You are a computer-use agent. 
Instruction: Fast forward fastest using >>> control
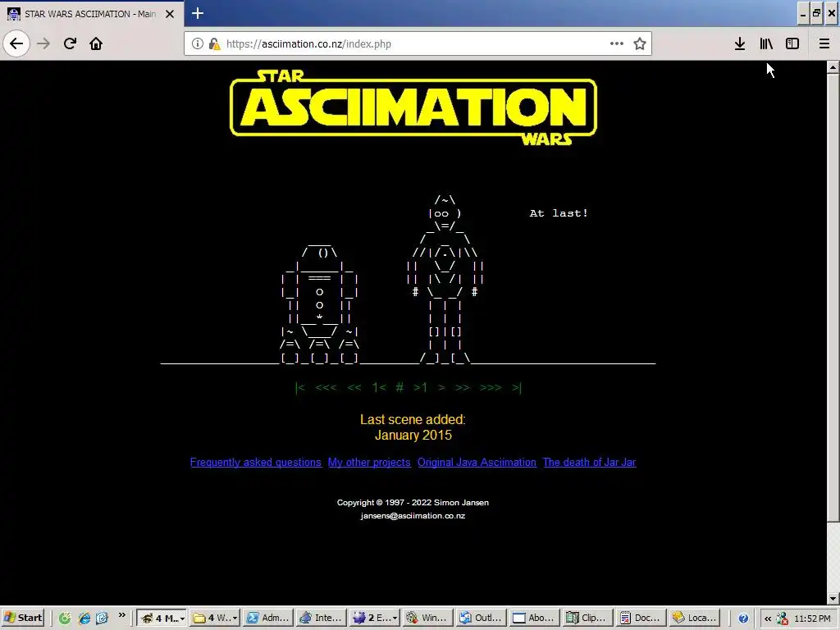pyautogui.click(x=491, y=387)
